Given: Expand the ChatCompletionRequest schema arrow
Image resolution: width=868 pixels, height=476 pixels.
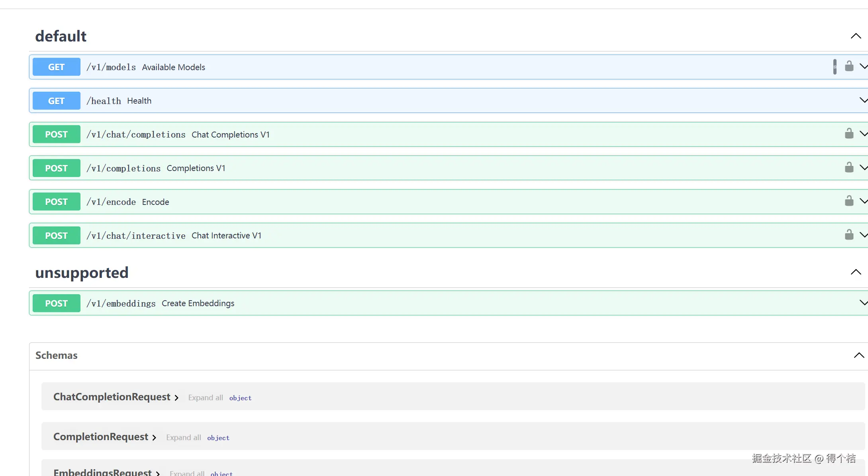Looking at the screenshot, I should tap(176, 398).
